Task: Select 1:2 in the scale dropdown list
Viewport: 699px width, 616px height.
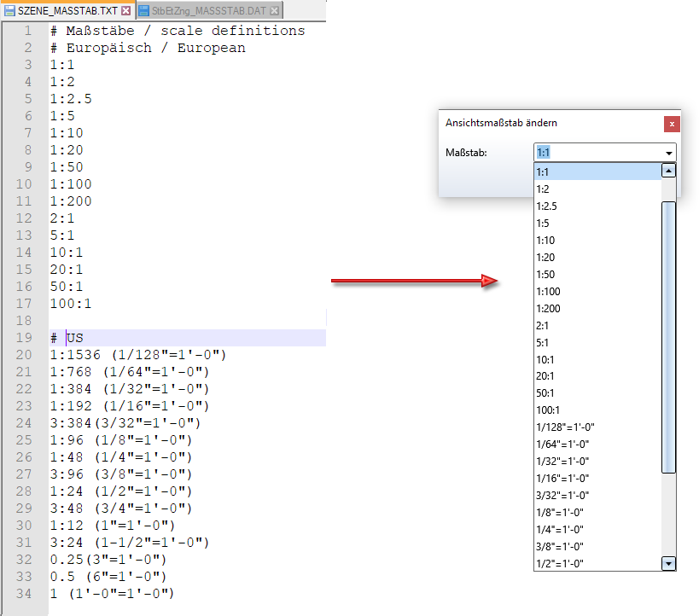Action: click(597, 189)
